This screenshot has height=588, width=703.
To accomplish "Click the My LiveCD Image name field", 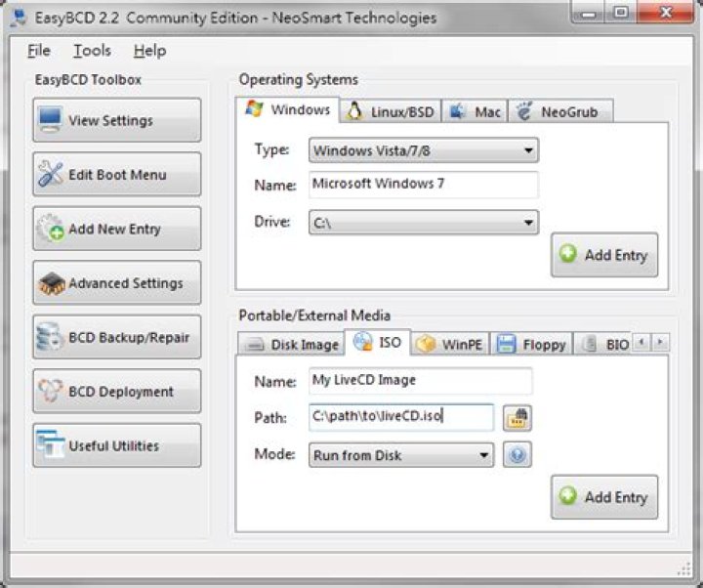I will 421,381.
